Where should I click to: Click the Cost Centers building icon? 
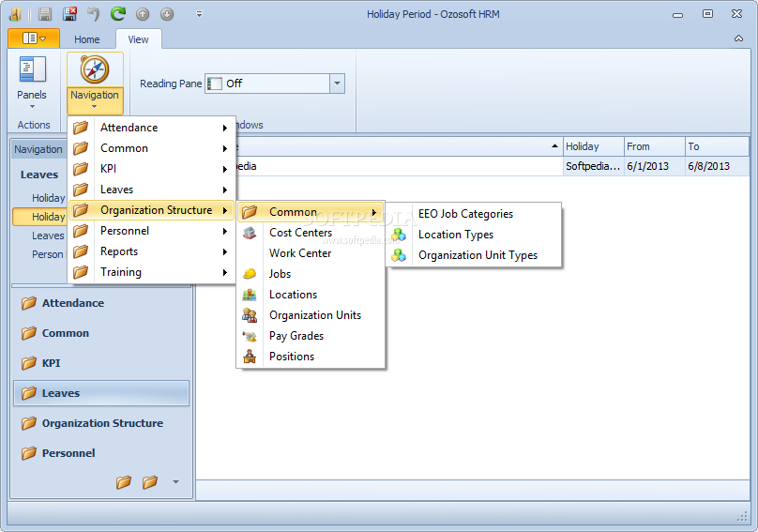click(250, 233)
